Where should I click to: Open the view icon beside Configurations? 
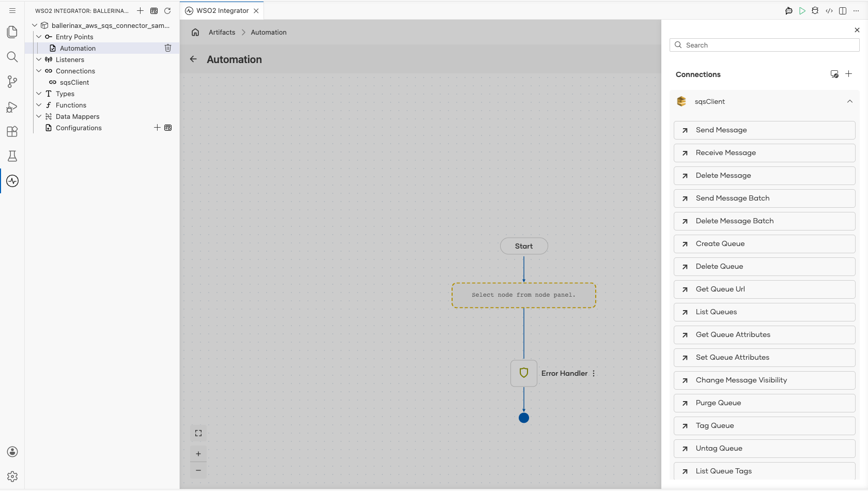(x=168, y=128)
